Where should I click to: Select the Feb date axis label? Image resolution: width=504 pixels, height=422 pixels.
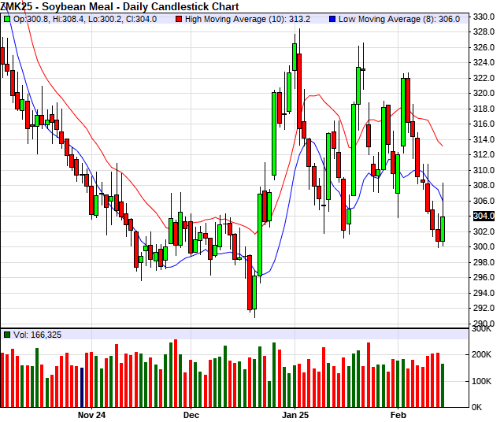[x=398, y=413]
